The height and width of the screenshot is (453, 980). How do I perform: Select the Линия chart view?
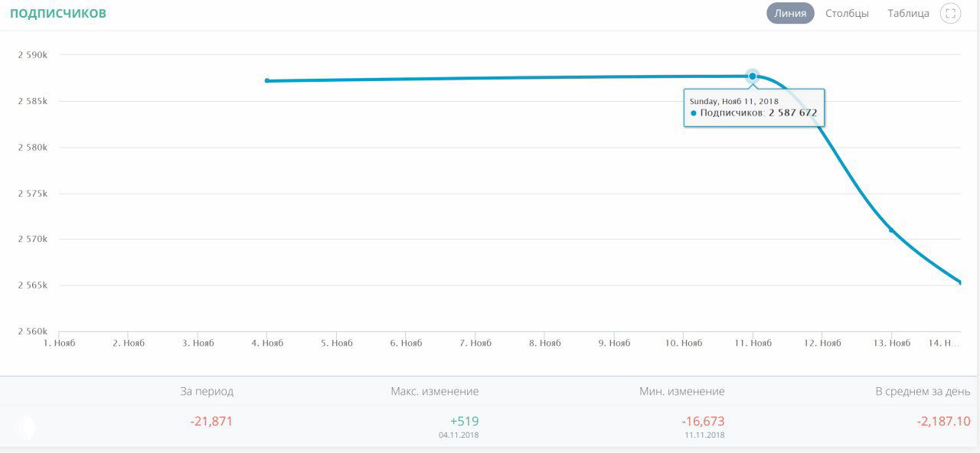coord(790,13)
